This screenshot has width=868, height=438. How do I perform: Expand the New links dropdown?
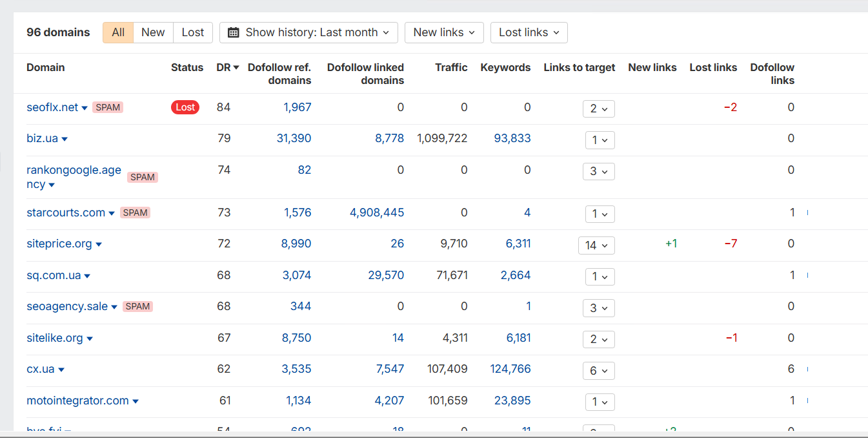444,32
